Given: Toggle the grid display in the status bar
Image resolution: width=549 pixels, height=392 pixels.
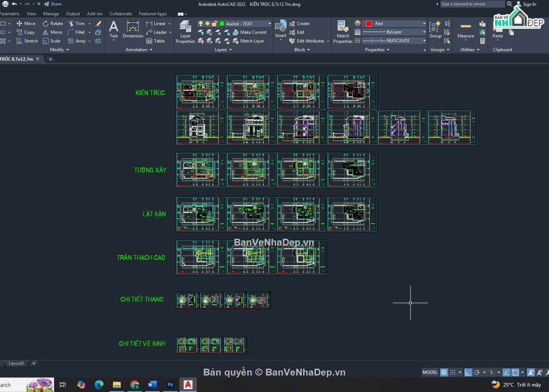Looking at the screenshot, I should click(x=444, y=372).
